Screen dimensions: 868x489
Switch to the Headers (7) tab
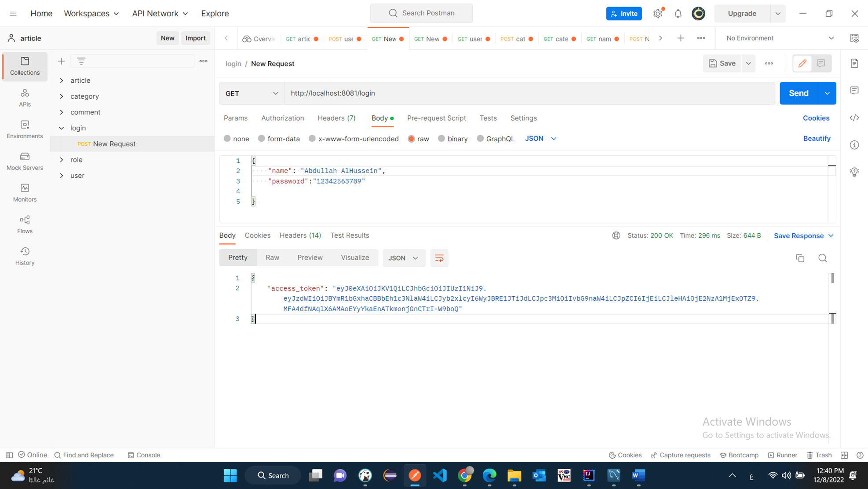(x=336, y=118)
